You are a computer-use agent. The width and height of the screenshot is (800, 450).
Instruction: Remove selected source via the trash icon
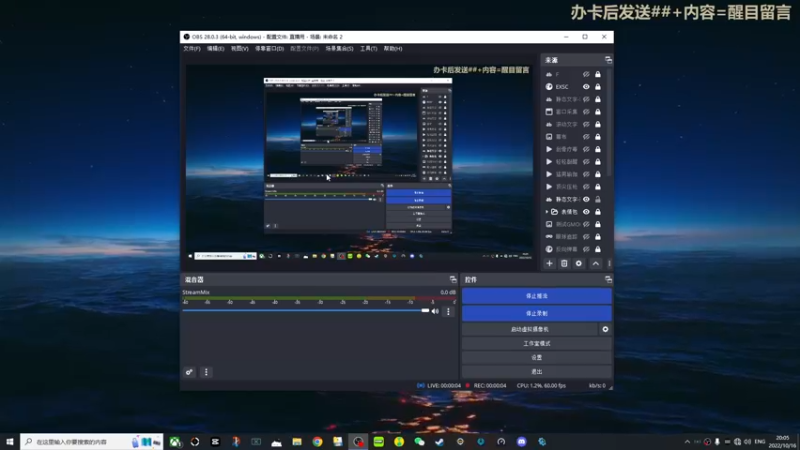coord(564,263)
